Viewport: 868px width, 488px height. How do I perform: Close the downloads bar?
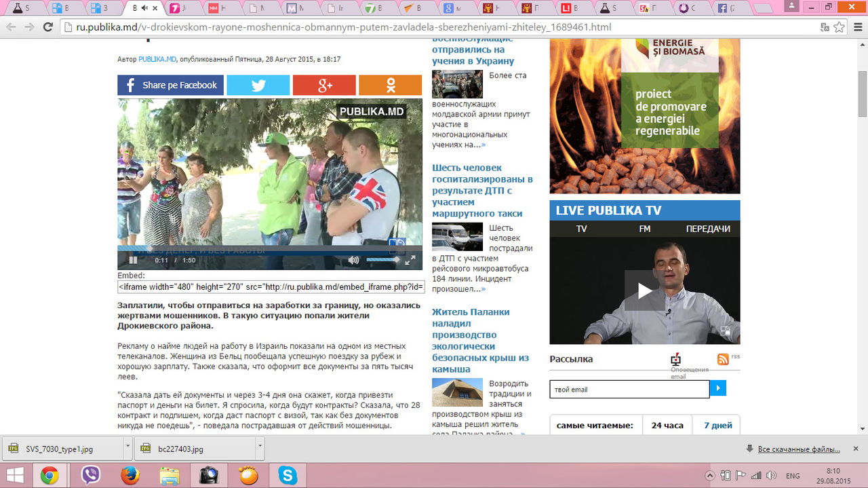[856, 449]
